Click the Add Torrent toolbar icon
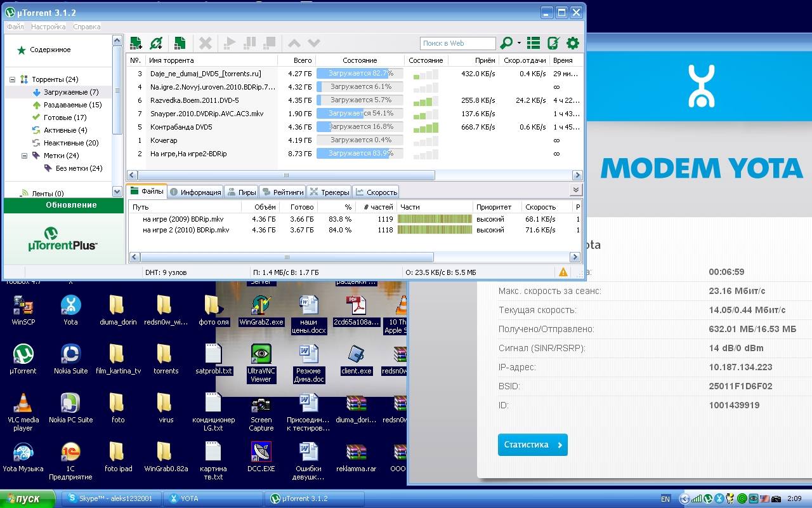The height and width of the screenshot is (508, 812). point(136,43)
